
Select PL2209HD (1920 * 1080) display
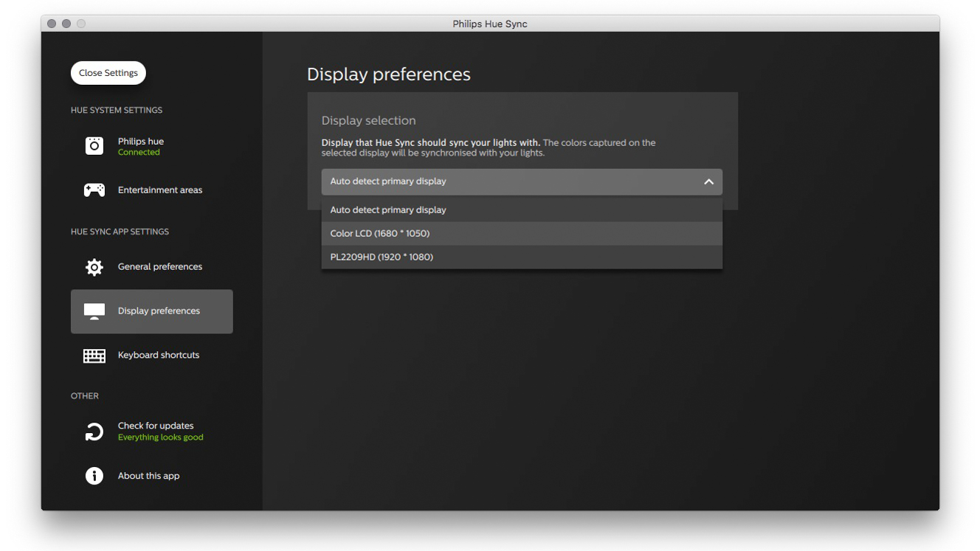click(x=522, y=257)
